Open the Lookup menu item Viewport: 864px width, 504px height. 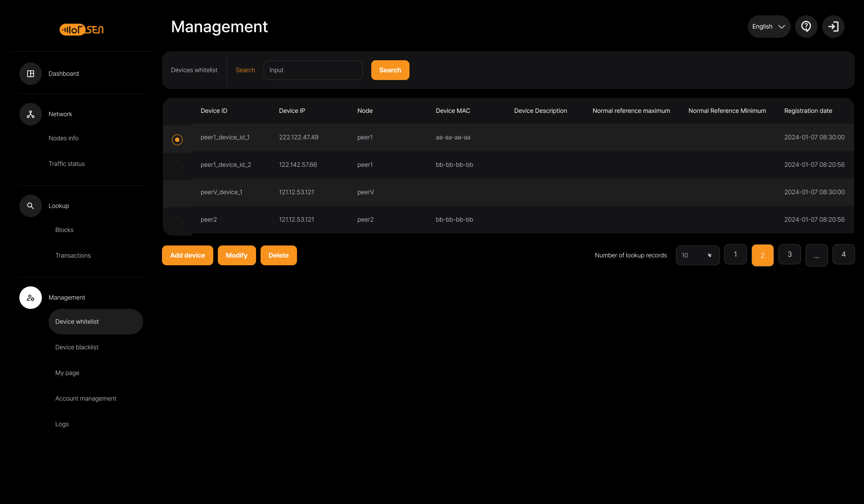click(x=59, y=206)
